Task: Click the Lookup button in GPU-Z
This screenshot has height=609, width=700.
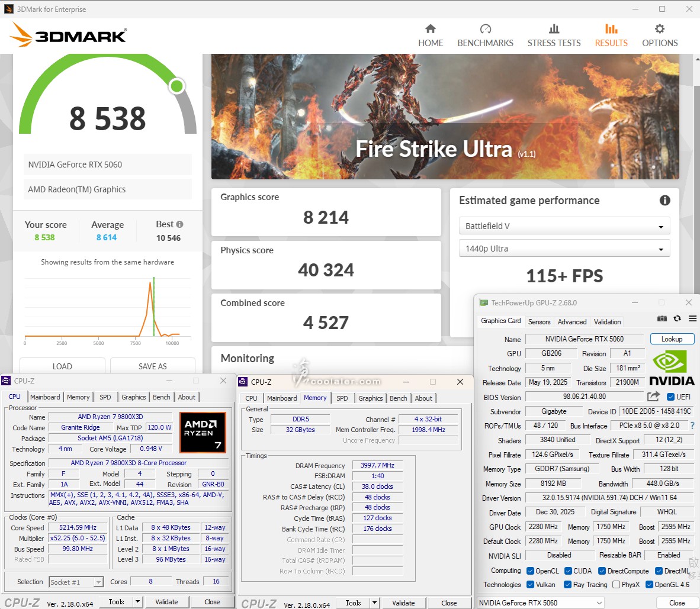Action: tap(672, 339)
